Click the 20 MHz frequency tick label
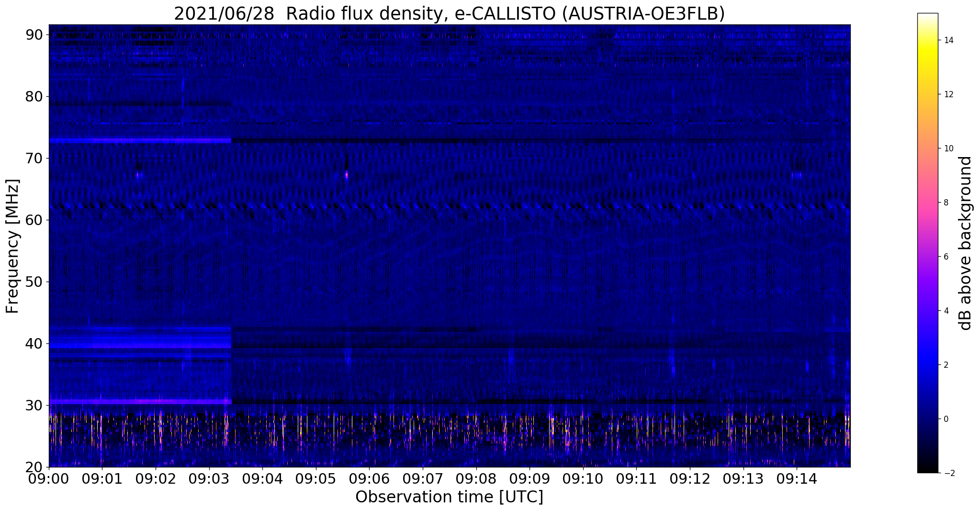980x511 pixels. point(34,467)
